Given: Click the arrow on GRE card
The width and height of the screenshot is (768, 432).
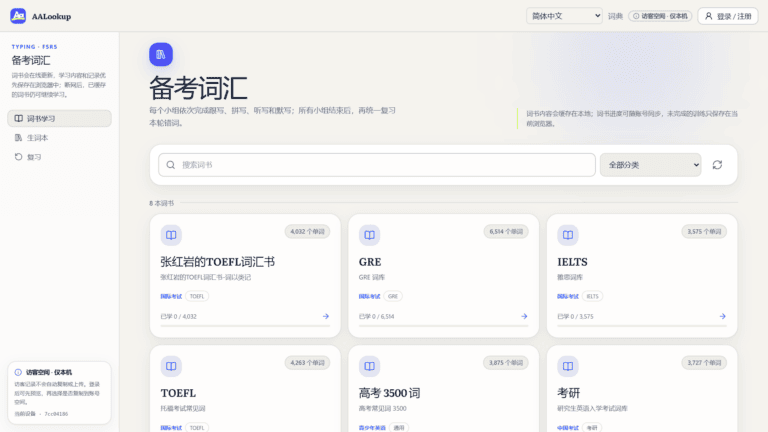Looking at the screenshot, I should [x=524, y=316].
